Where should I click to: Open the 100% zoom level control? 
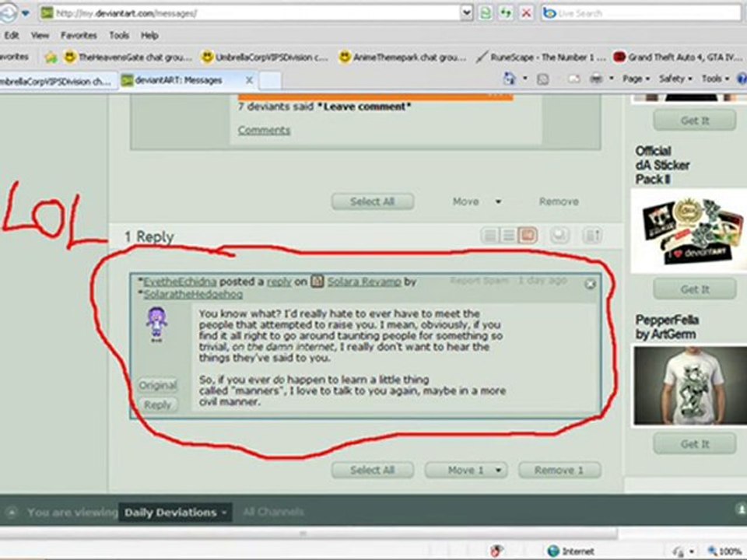click(x=725, y=551)
